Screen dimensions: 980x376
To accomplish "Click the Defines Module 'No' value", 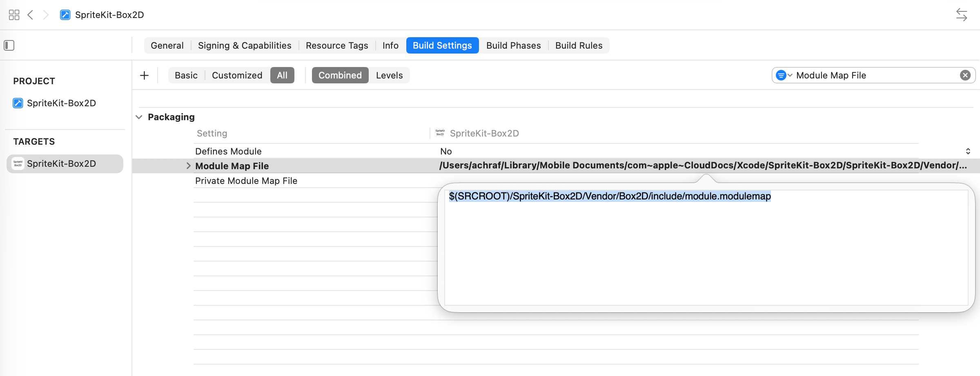I will (446, 151).
